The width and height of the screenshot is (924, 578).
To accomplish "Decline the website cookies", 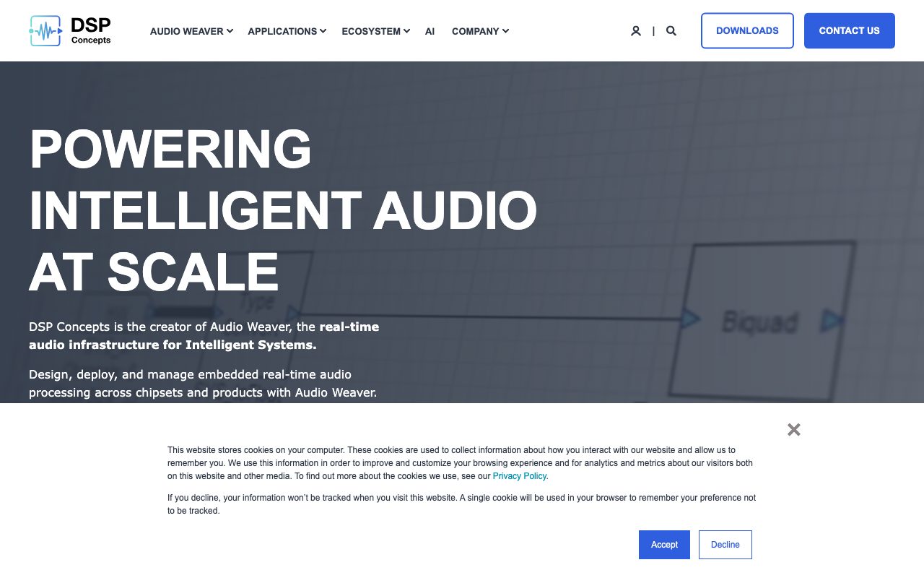I will pos(725,545).
